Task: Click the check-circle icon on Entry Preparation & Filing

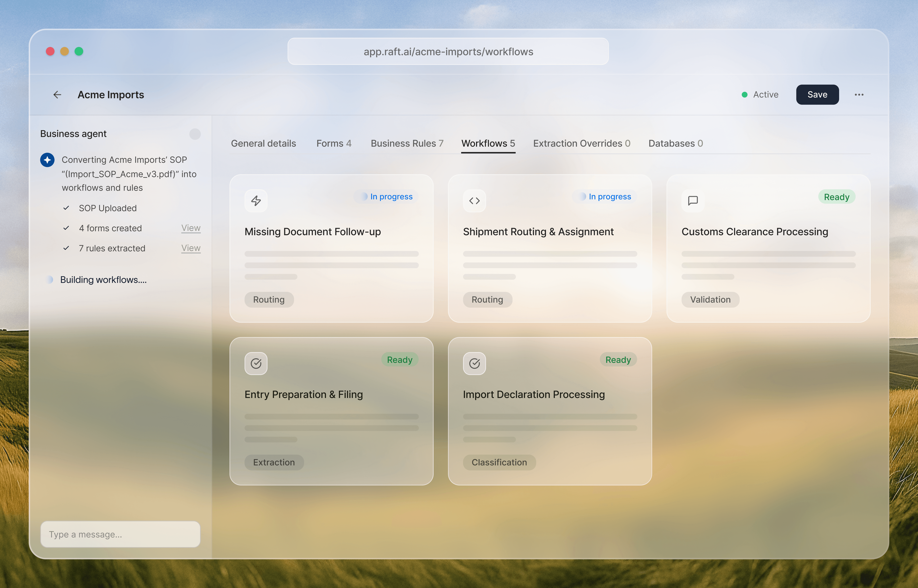Action: pyautogui.click(x=256, y=364)
